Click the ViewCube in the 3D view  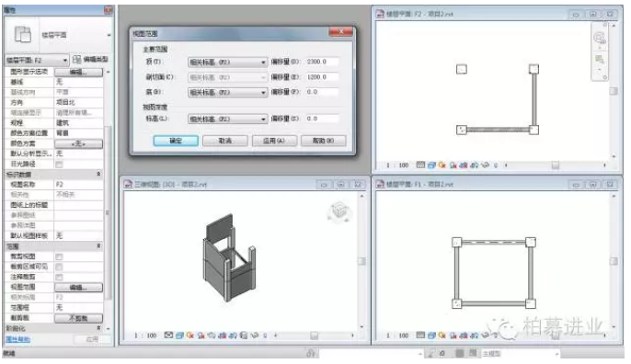339,211
